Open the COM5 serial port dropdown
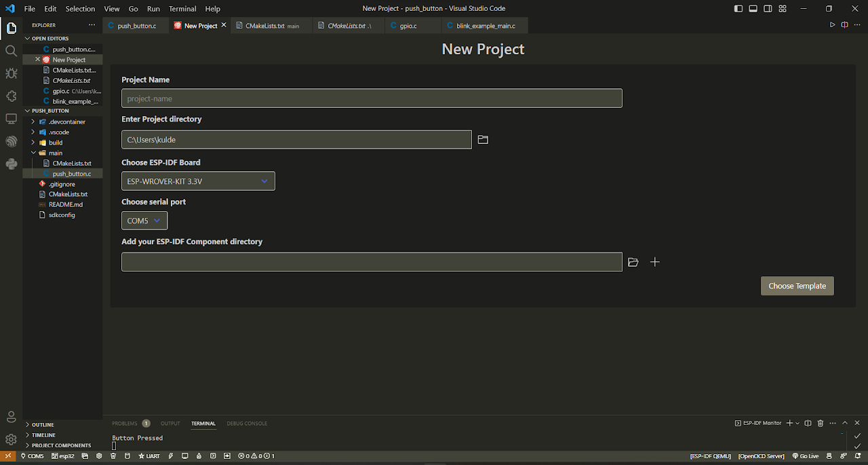This screenshot has width=868, height=465. coord(144,221)
